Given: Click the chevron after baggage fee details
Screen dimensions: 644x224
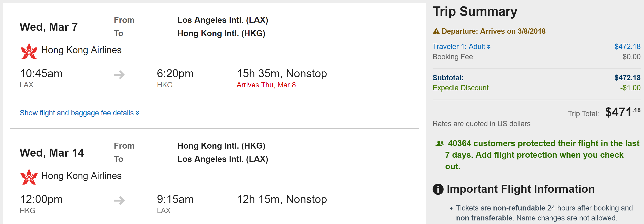Looking at the screenshot, I should 137,113.
